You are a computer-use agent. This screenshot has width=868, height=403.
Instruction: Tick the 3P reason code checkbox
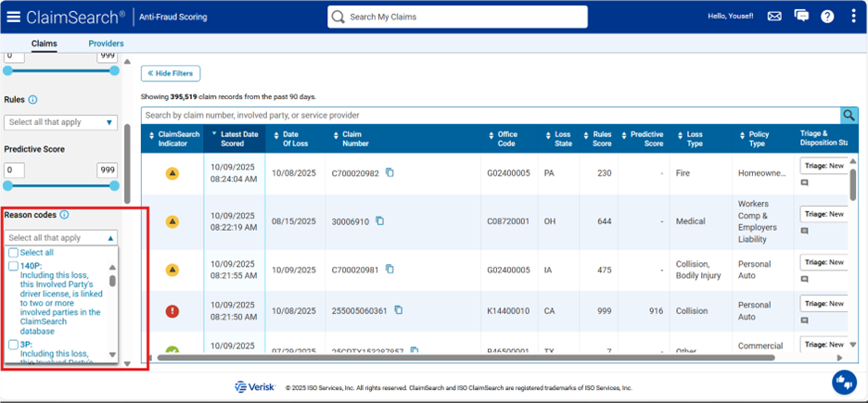[x=13, y=345]
